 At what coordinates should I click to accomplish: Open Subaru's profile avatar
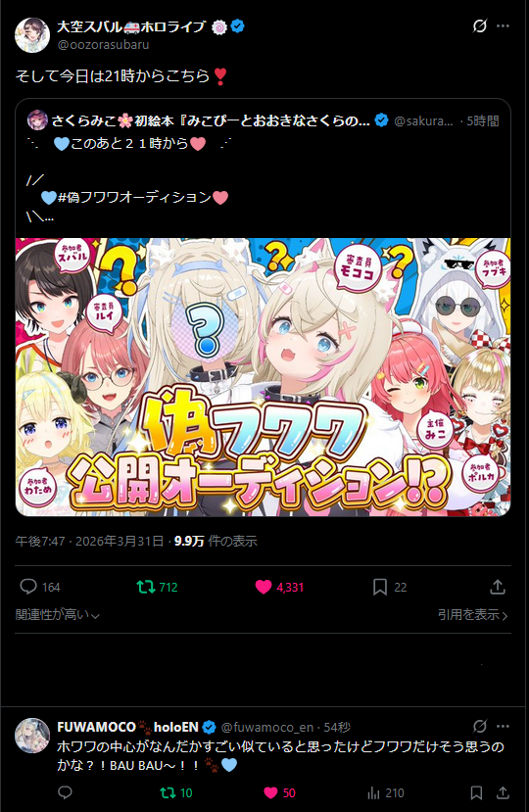pyautogui.click(x=32, y=35)
